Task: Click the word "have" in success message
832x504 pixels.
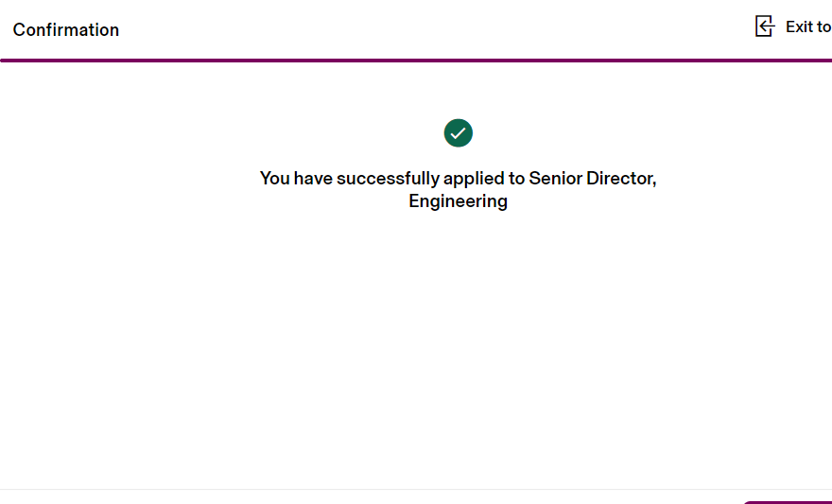Action: (311, 178)
